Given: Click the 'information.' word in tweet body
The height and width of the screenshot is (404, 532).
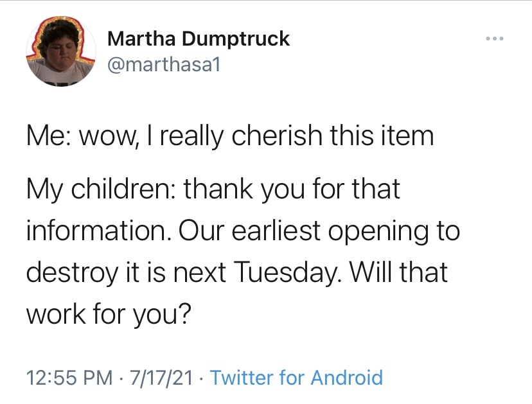Looking at the screenshot, I should point(100,231).
